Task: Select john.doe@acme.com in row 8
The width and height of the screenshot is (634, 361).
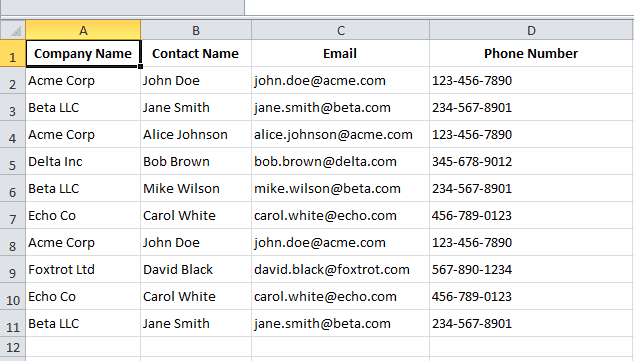Action: (x=340, y=243)
